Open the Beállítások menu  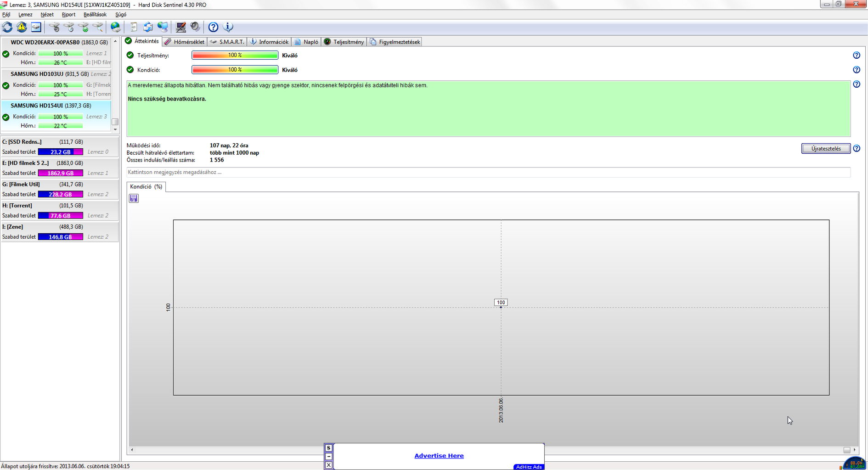[x=95, y=15]
